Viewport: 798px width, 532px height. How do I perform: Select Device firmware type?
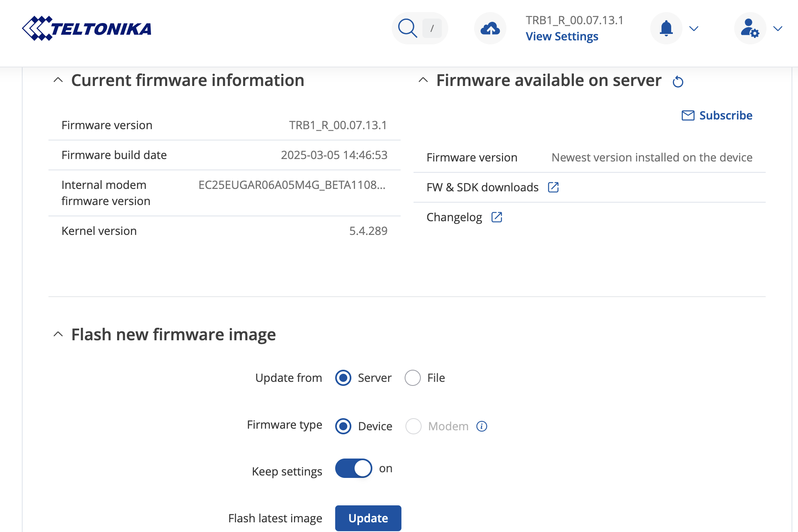pos(343,426)
